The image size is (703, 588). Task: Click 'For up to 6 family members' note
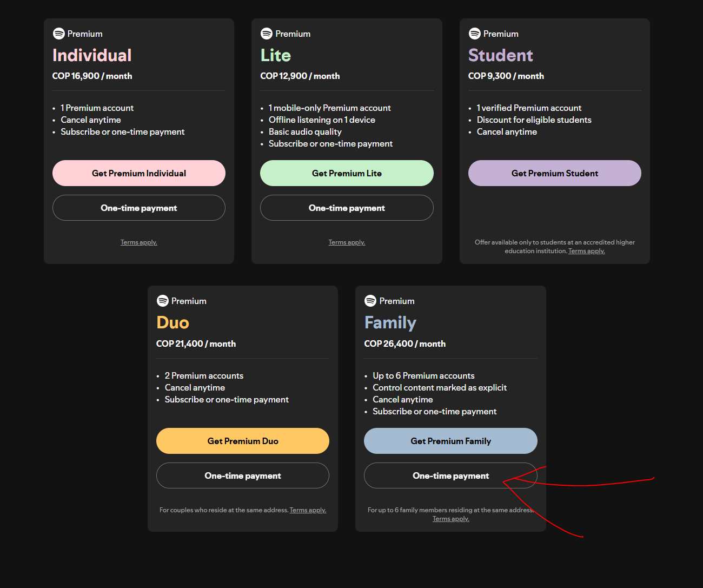[x=450, y=510]
